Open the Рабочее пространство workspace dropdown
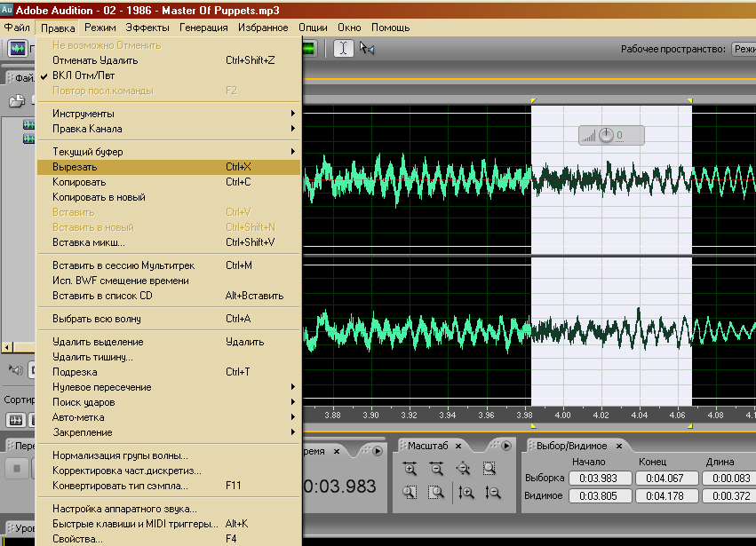756x546 pixels. (744, 49)
